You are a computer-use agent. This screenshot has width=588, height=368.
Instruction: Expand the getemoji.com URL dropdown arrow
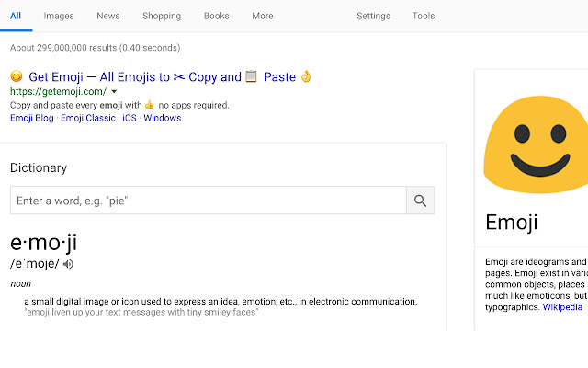pos(114,92)
